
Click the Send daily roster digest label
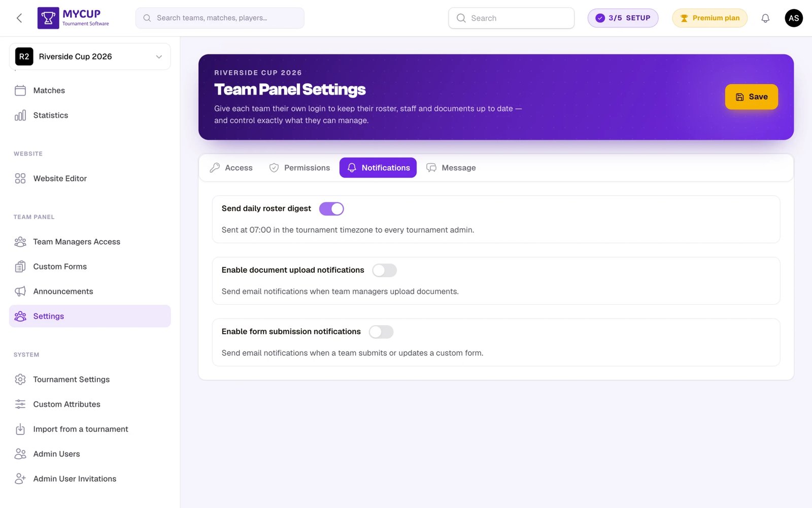point(266,209)
